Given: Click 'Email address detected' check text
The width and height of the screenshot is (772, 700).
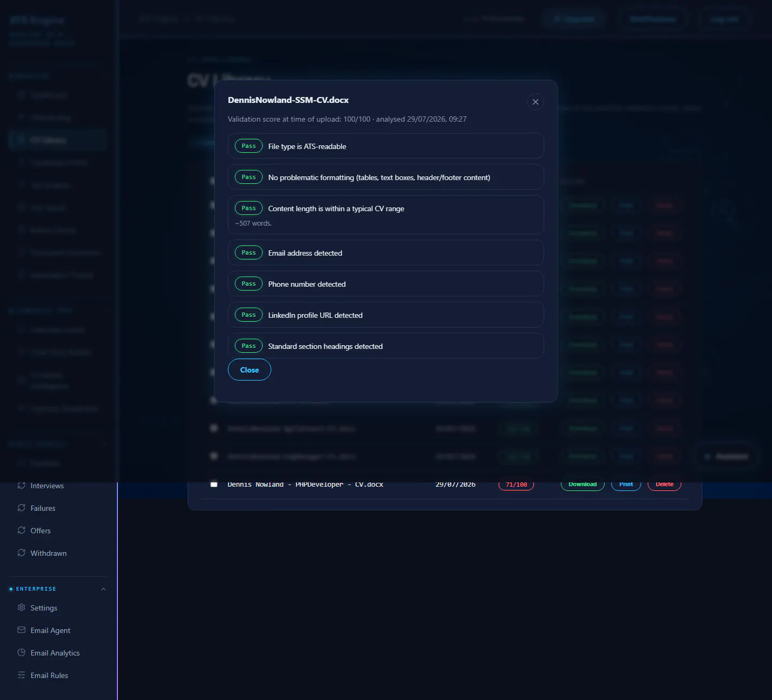Looking at the screenshot, I should tap(305, 253).
